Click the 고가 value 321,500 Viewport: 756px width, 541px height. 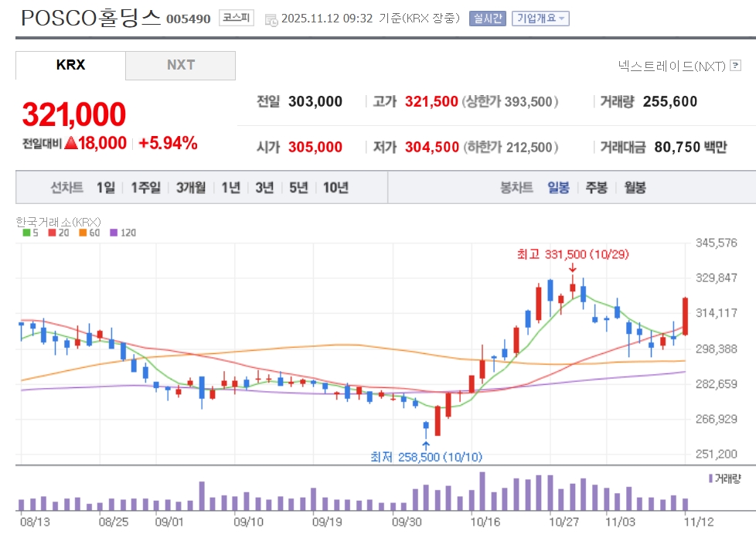[x=431, y=101]
